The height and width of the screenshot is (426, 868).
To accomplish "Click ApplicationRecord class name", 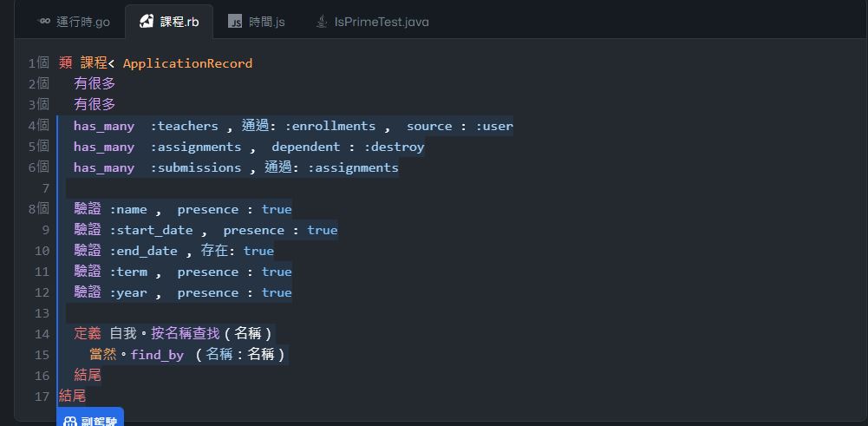I will pyautogui.click(x=187, y=63).
